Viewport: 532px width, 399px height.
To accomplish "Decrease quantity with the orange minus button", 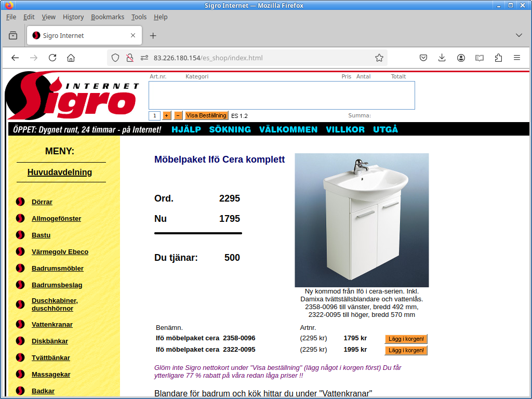I will 178,116.
